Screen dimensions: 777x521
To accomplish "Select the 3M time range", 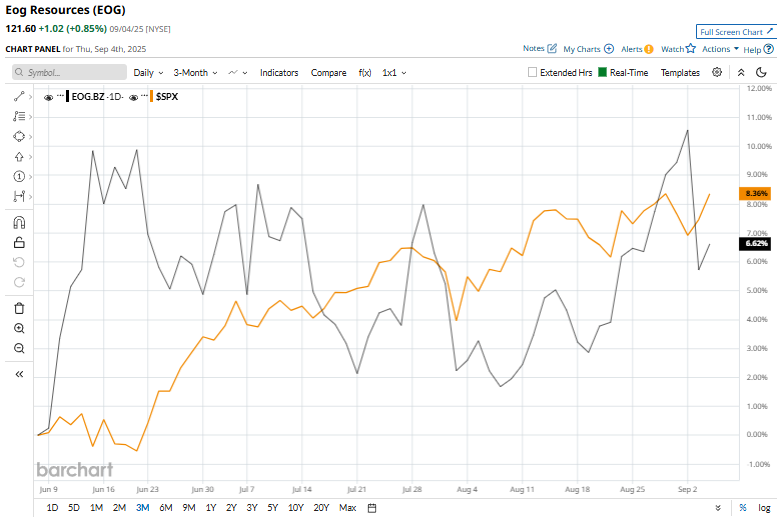I will (x=143, y=508).
